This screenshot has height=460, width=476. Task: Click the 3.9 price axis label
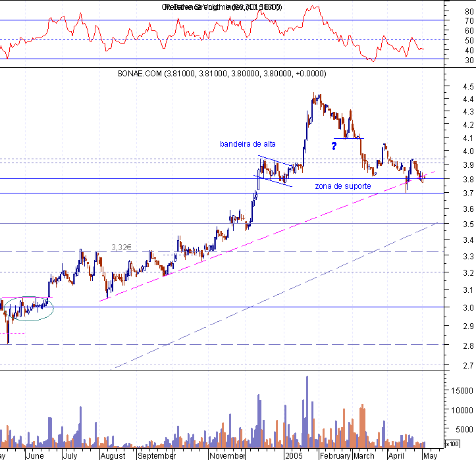pos(468,165)
